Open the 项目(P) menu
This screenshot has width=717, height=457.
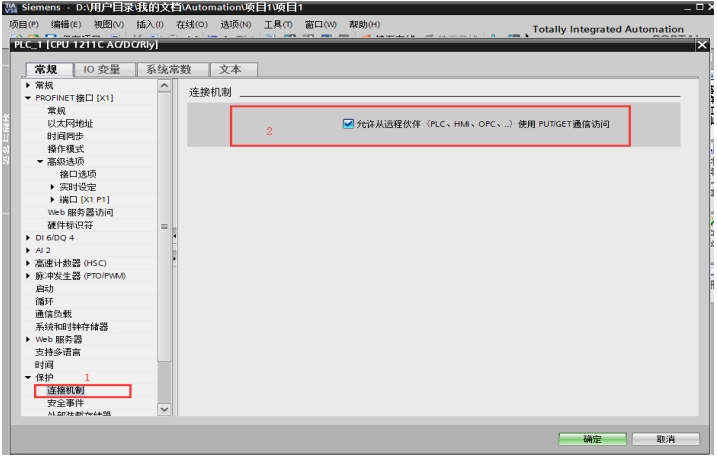[24, 24]
